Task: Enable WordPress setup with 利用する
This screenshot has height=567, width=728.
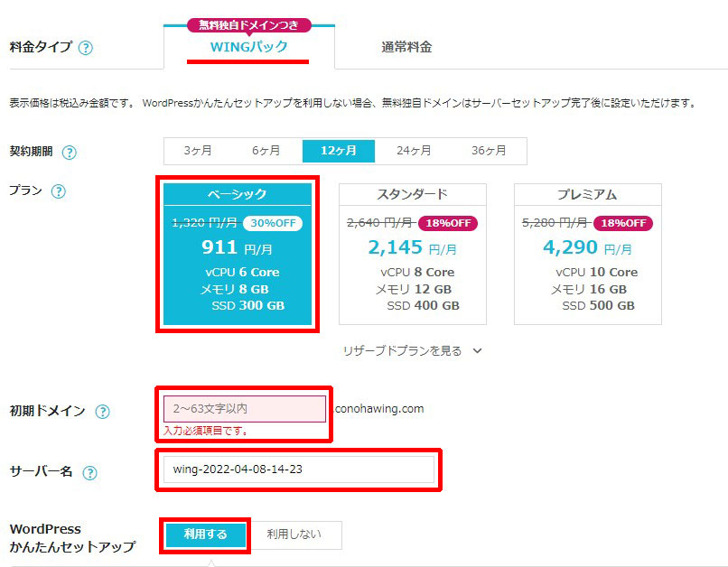Action: pos(205,534)
